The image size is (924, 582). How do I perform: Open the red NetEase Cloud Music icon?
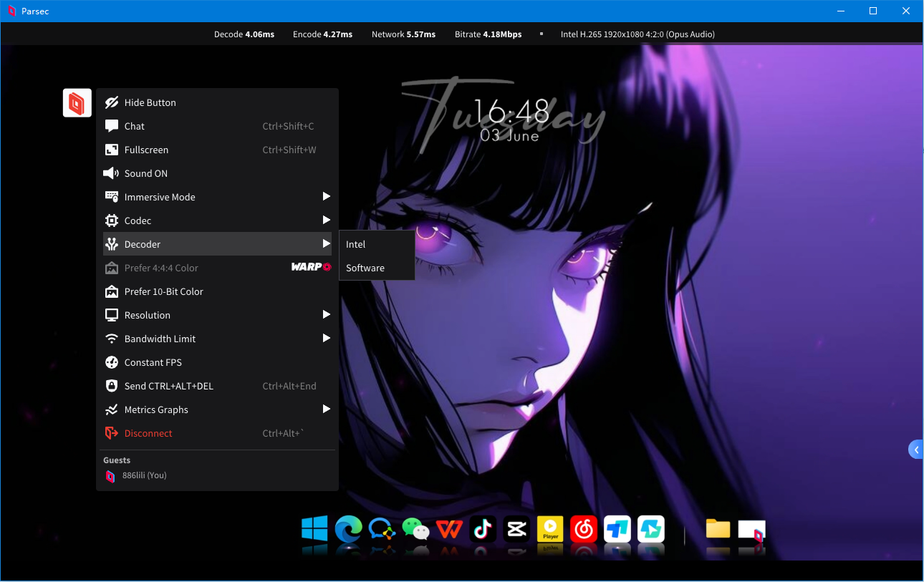[584, 529]
